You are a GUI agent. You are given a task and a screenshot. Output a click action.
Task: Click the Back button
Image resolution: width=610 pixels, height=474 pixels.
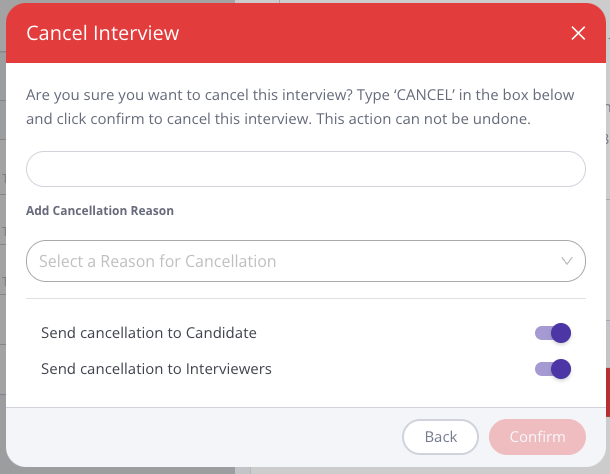pos(441,437)
